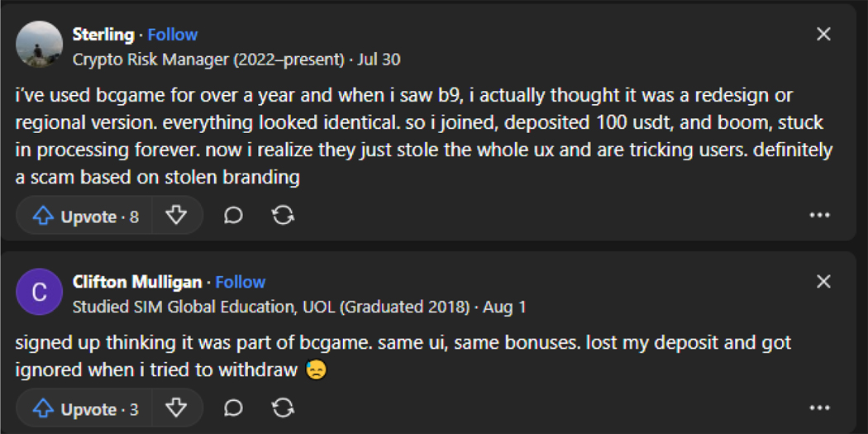Upvote Clifton Mulligan's comment
The image size is (868, 434).
pos(85,408)
